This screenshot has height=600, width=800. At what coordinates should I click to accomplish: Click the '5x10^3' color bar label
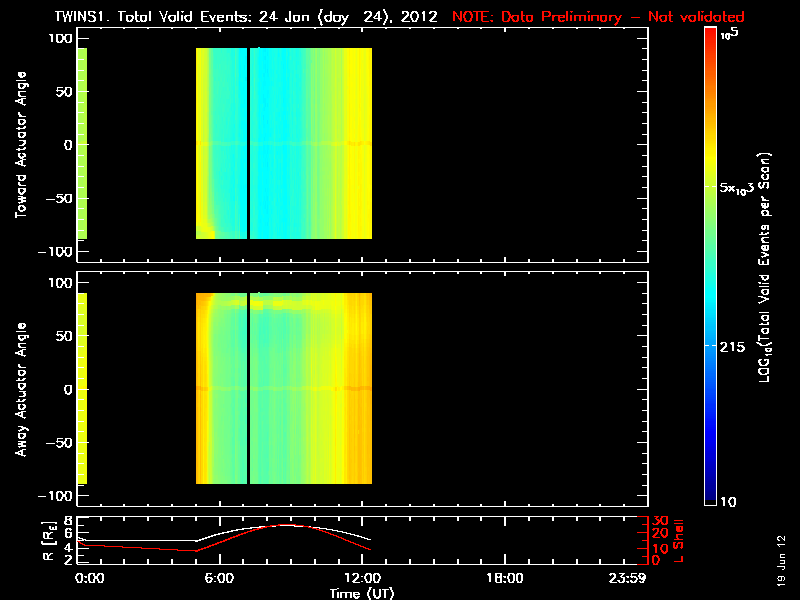737,188
